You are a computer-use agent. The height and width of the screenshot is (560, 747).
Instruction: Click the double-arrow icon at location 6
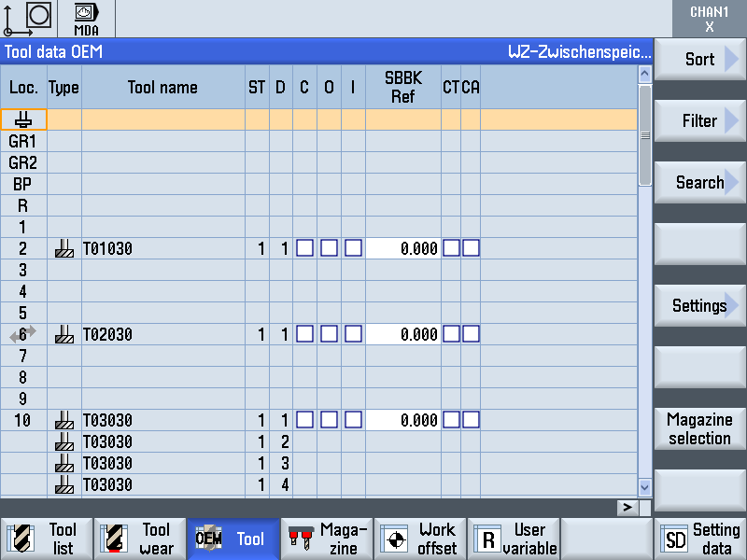[x=23, y=333]
